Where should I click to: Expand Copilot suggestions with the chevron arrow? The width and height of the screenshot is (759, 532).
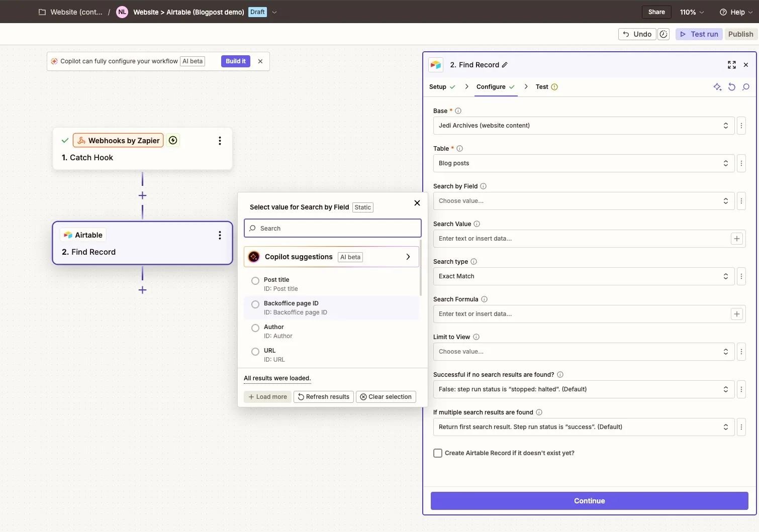[408, 257]
